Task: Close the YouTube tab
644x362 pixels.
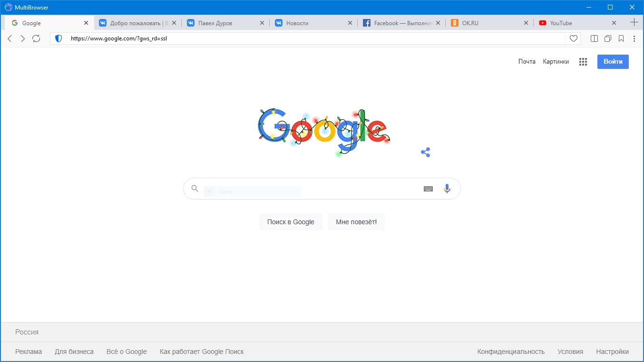Action: (x=614, y=23)
